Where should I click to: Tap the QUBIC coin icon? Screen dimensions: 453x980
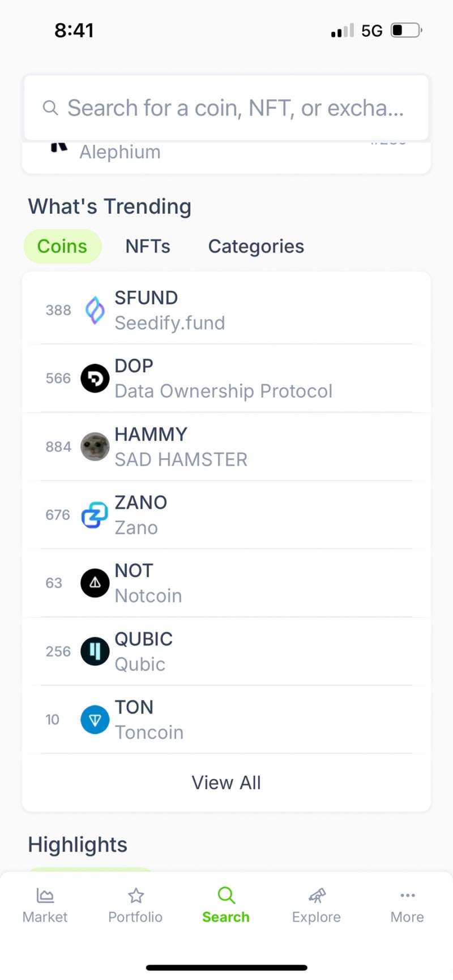pyautogui.click(x=95, y=651)
